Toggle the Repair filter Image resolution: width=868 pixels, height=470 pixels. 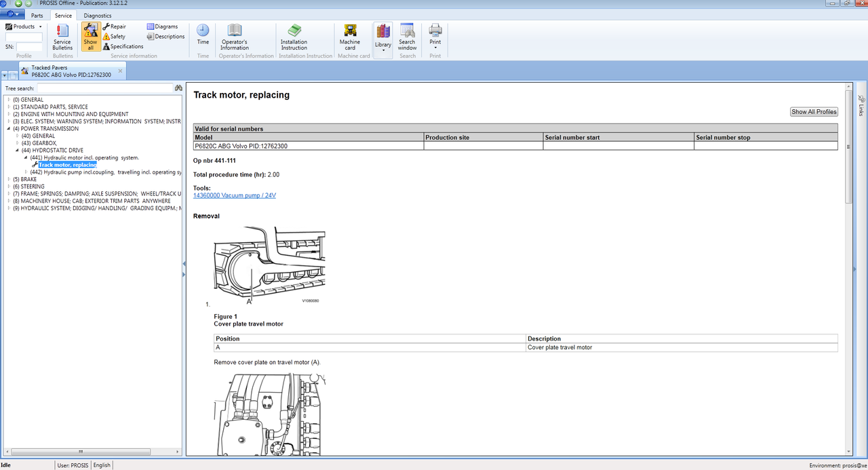114,26
